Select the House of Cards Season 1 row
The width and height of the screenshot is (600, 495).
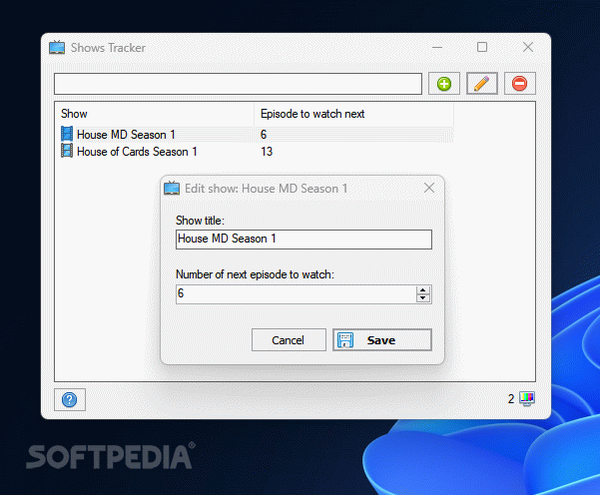[257, 151]
